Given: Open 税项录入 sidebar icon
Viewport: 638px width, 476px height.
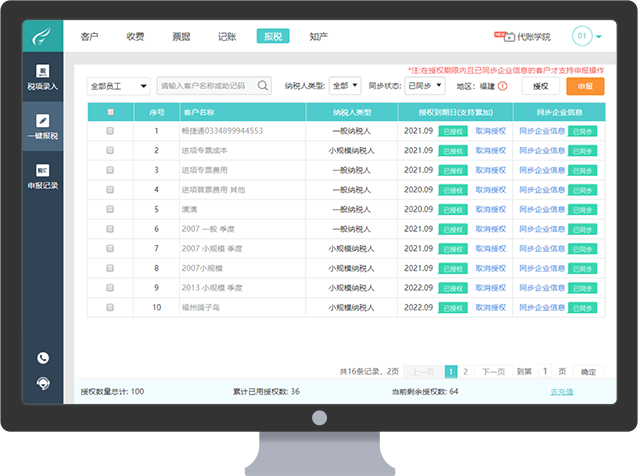Looking at the screenshot, I should point(43,71).
